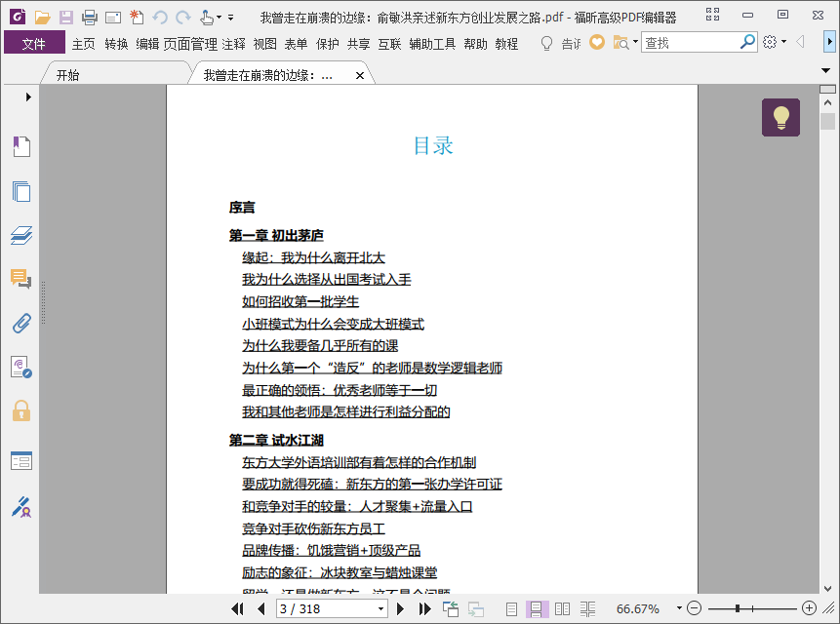Switch to continuous facing view mode

[x=587, y=608]
